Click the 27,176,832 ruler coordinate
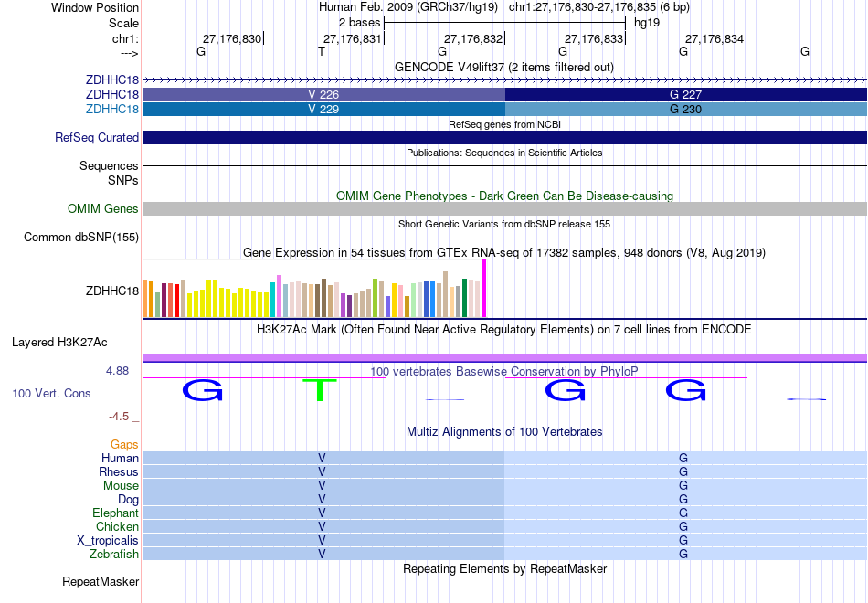 [472, 38]
